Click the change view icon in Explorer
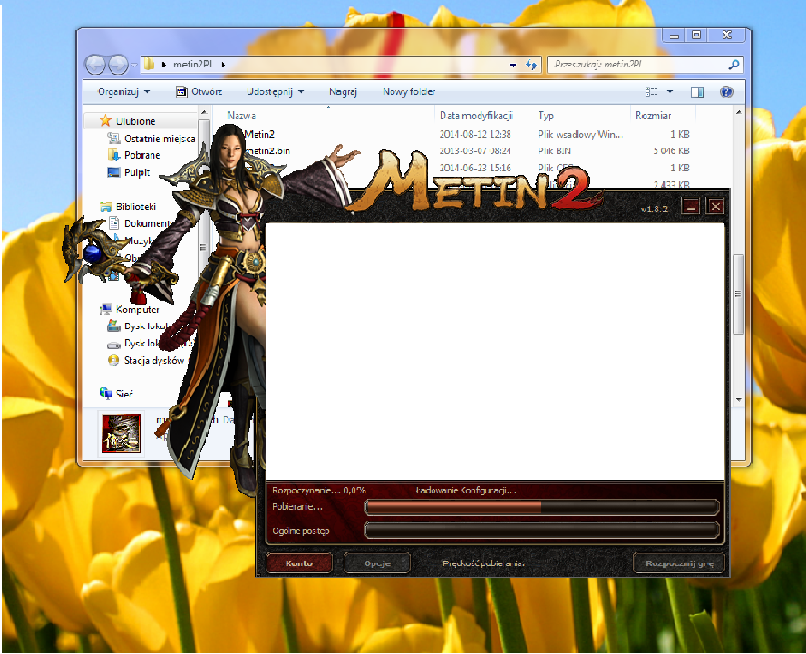The height and width of the screenshot is (654, 806). tap(651, 92)
